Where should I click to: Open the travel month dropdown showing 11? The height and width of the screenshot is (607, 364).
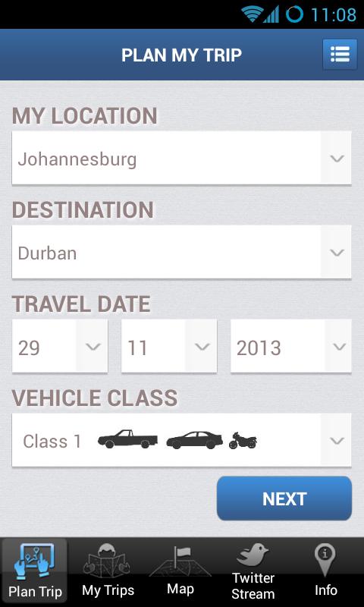[x=169, y=346]
